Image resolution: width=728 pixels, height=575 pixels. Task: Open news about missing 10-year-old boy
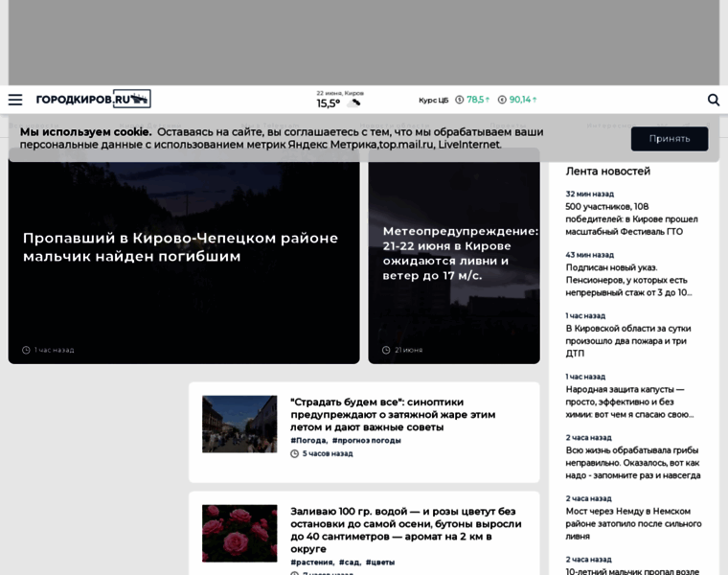click(632, 571)
